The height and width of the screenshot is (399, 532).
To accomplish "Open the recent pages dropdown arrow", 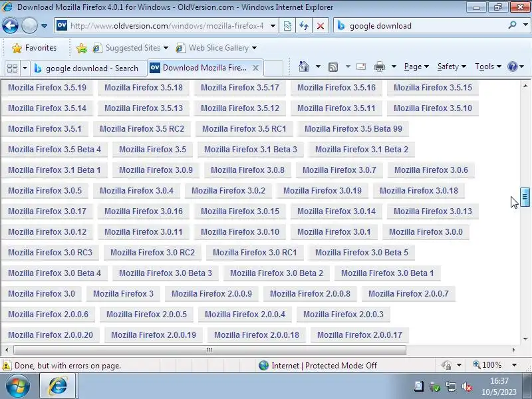I will (x=44, y=26).
